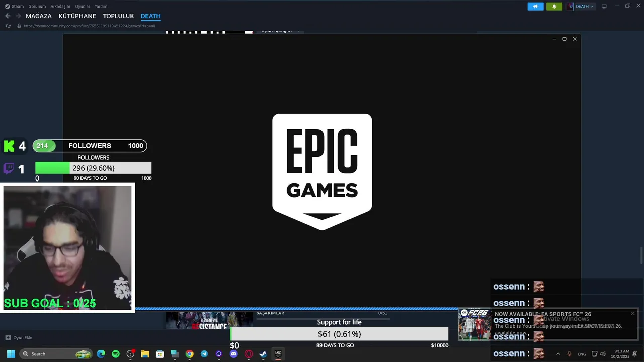Open the Windows Start menu
Viewport: 644px width, 362px height.
pyautogui.click(x=11, y=354)
